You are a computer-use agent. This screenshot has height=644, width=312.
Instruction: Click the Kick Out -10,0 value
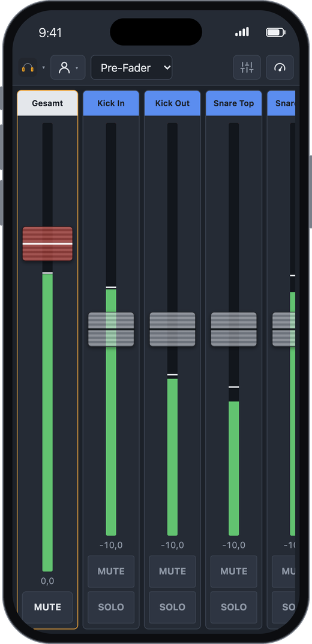(x=172, y=545)
